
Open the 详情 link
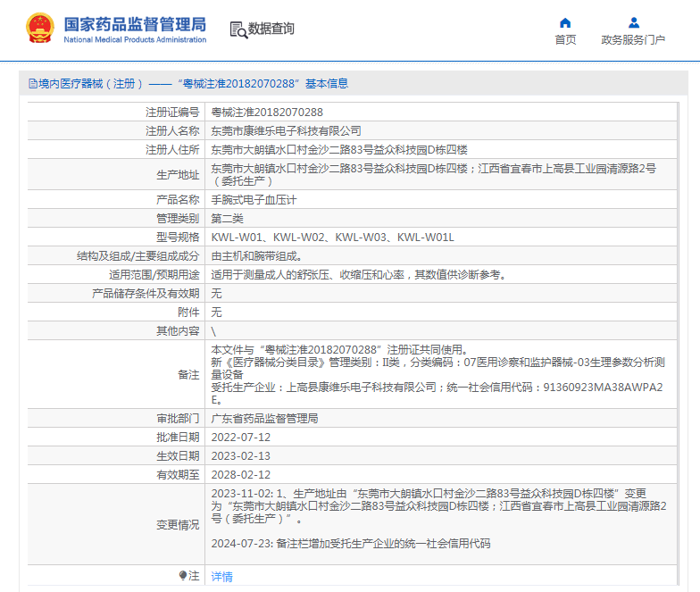pos(221,577)
